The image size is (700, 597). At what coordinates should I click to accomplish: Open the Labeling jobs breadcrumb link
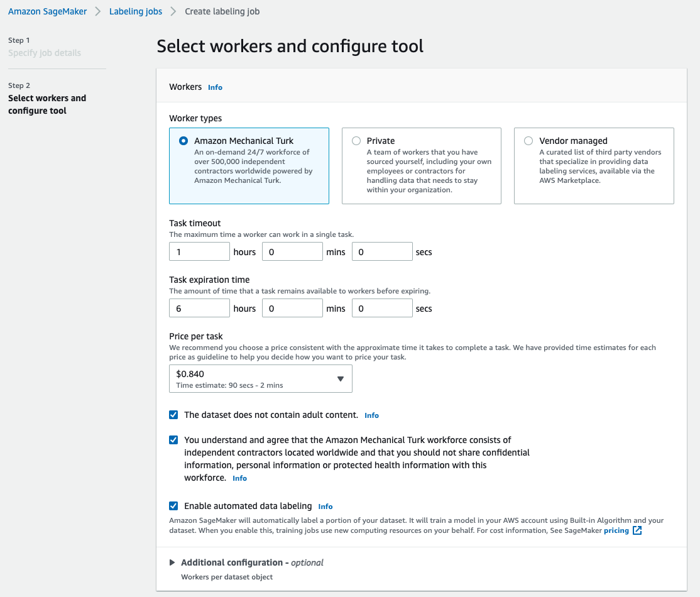(x=136, y=11)
